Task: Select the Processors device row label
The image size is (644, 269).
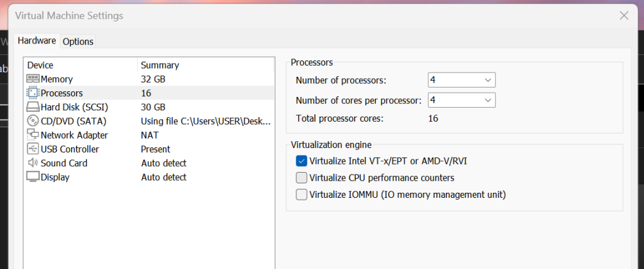Action: point(62,93)
